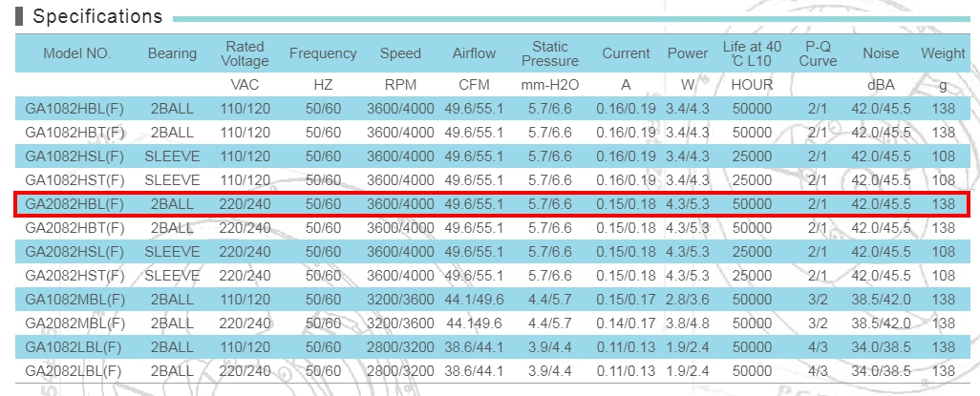The height and width of the screenshot is (396, 980).
Task: Click model name GA2082HSL(F)
Action: point(75,252)
